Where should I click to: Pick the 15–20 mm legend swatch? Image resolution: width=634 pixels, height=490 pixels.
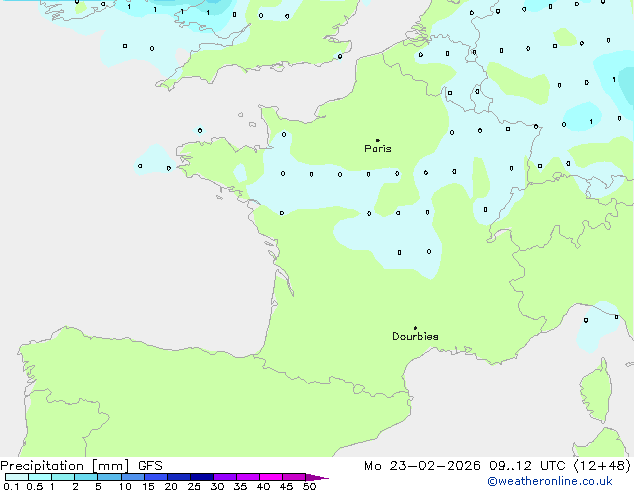click(x=156, y=477)
